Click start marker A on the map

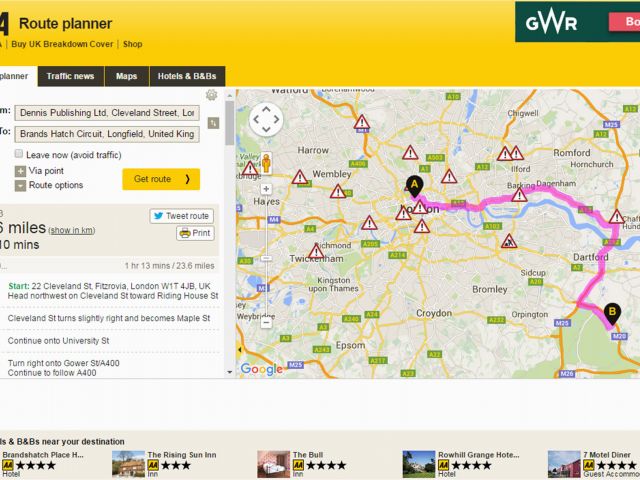(414, 187)
